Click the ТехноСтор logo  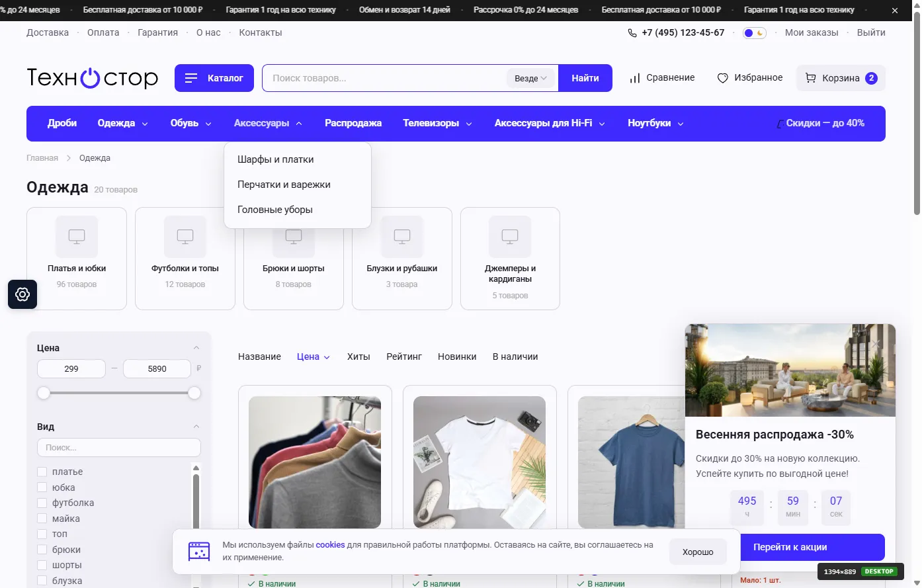click(93, 78)
